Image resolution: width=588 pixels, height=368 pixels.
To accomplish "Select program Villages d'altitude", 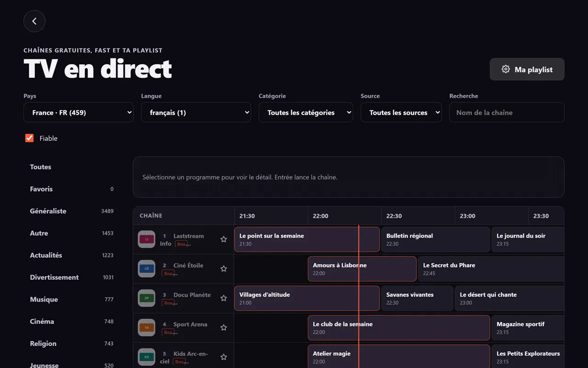I will 307,298.
